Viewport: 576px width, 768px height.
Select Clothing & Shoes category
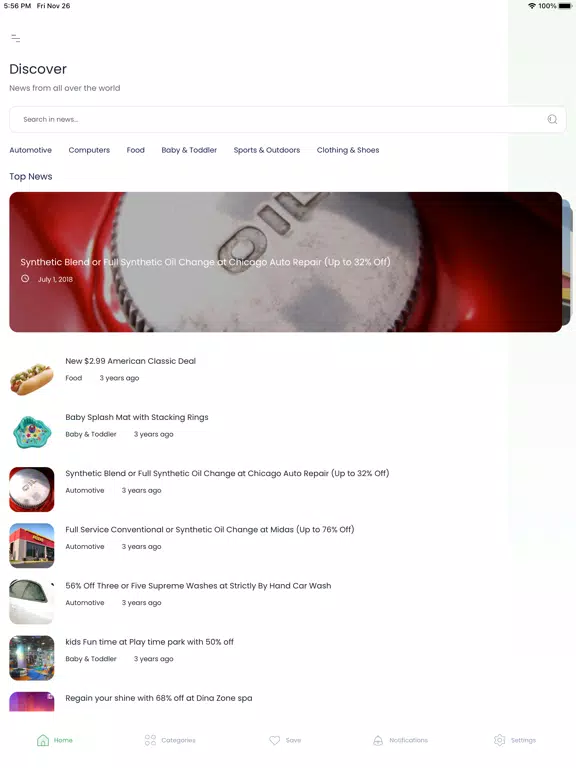click(348, 150)
